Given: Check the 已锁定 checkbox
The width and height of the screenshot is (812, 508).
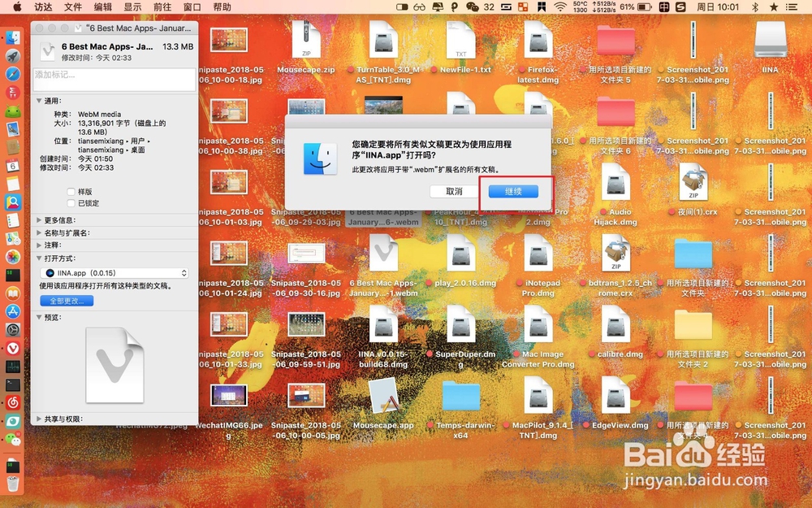Looking at the screenshot, I should tap(71, 203).
